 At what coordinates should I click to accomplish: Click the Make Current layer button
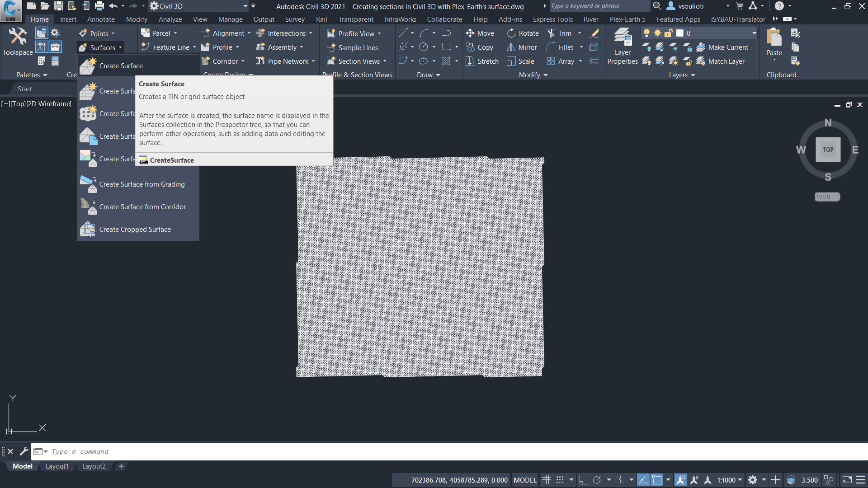click(722, 47)
